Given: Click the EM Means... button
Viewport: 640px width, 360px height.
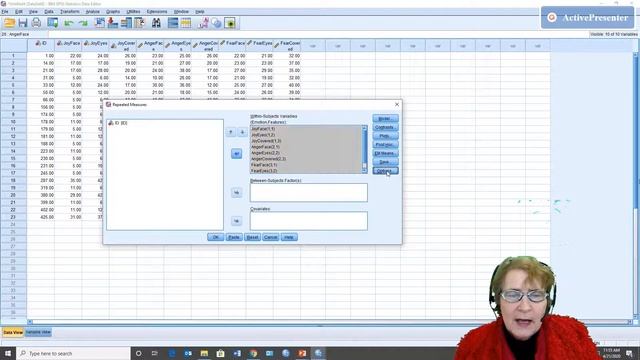Looking at the screenshot, I should click(x=385, y=153).
